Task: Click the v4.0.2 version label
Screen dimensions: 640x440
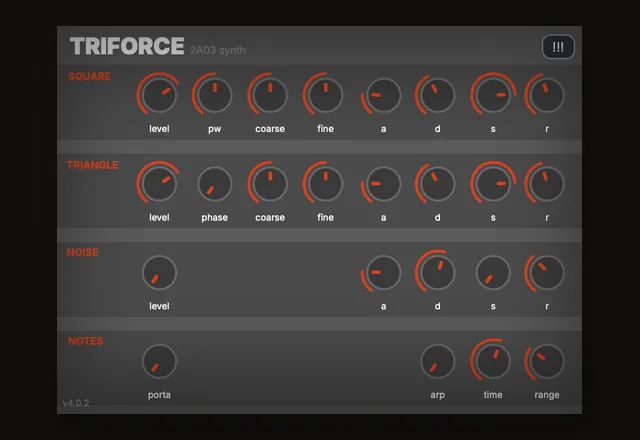Action: pos(76,403)
